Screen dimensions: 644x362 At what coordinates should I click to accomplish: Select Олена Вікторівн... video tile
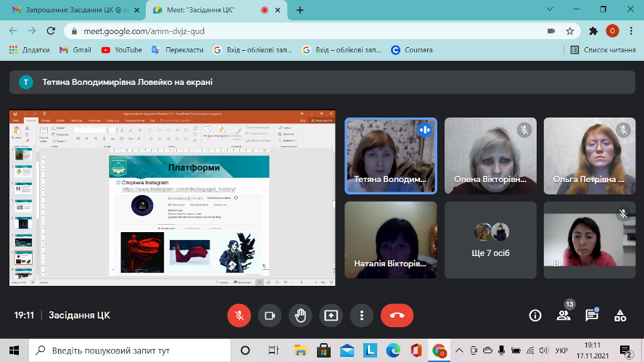point(490,156)
